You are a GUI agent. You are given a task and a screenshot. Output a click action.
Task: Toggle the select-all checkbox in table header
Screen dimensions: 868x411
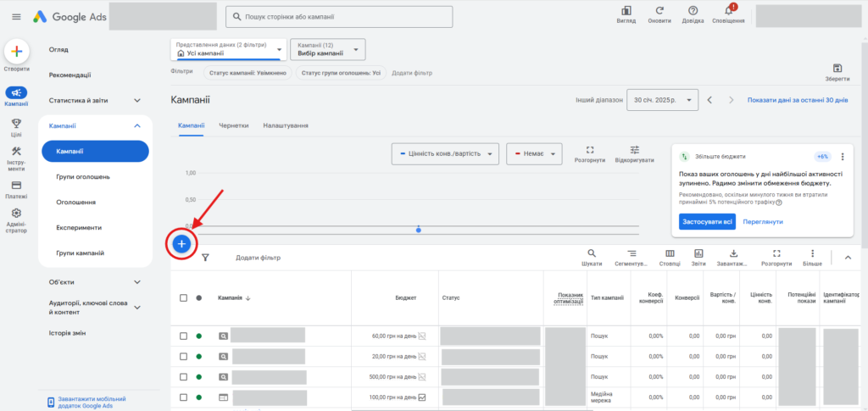(183, 298)
